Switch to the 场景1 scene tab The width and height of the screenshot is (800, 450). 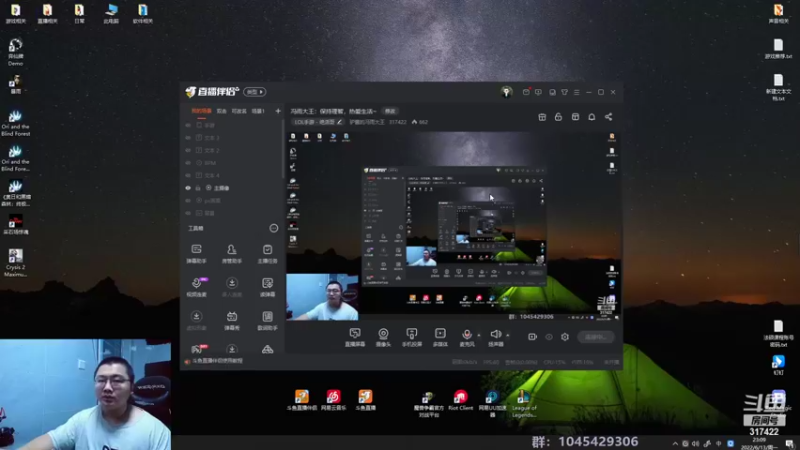(258, 111)
